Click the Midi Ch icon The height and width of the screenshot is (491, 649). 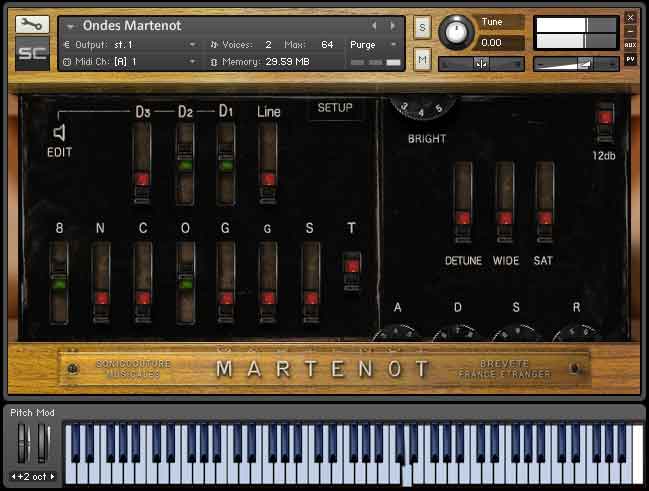pyautogui.click(x=67, y=62)
